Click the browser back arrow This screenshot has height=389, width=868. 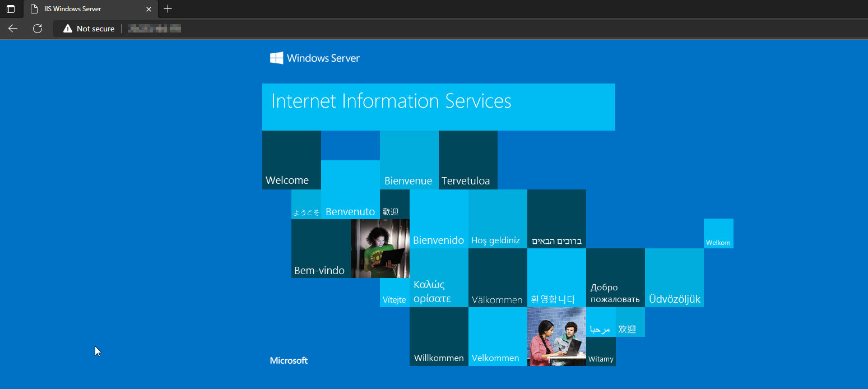click(13, 29)
